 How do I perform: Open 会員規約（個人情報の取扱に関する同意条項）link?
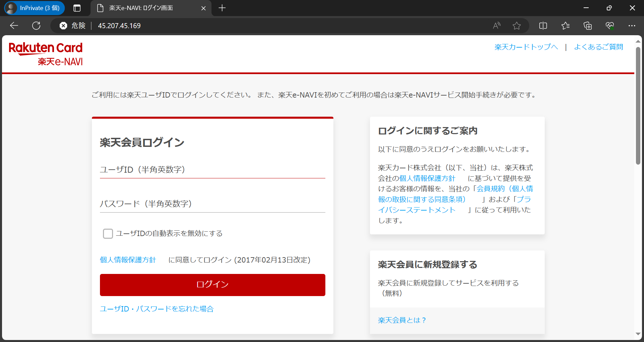point(455,194)
